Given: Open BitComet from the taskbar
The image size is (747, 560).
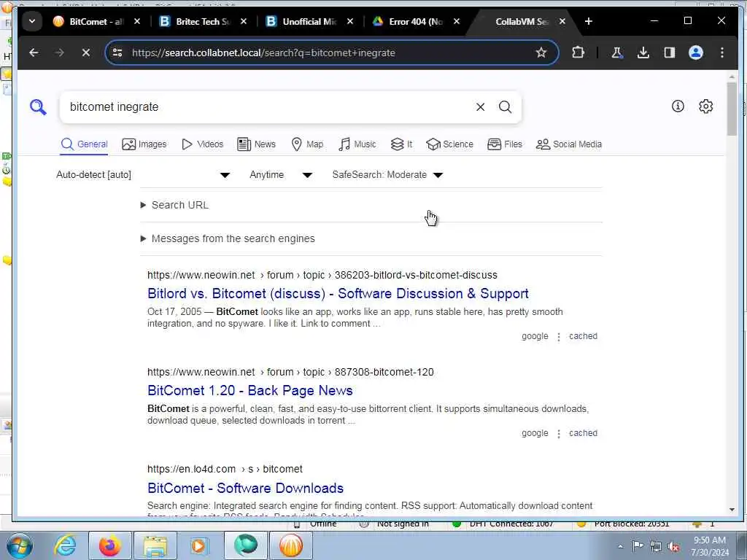Looking at the screenshot, I should coord(291,545).
